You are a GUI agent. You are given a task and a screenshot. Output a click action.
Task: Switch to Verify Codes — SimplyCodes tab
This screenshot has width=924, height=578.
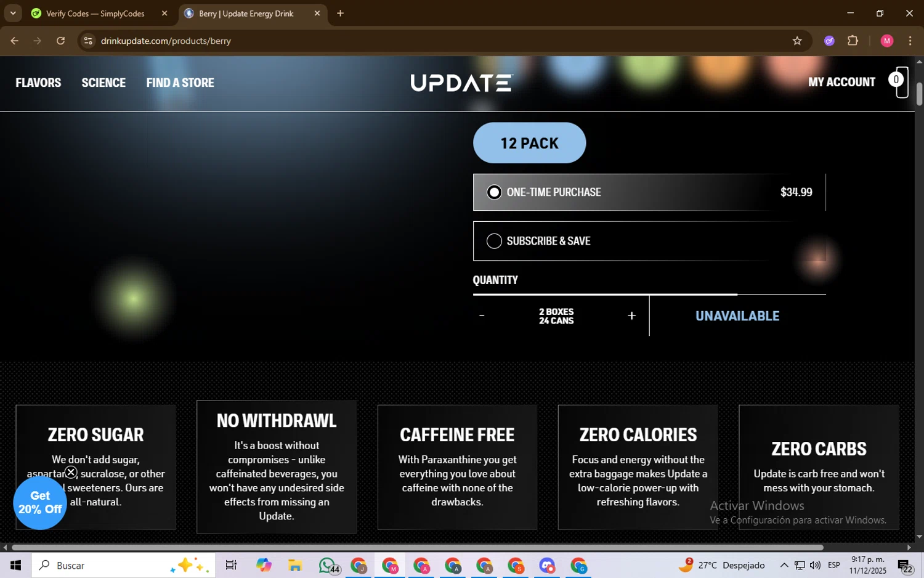(95, 14)
